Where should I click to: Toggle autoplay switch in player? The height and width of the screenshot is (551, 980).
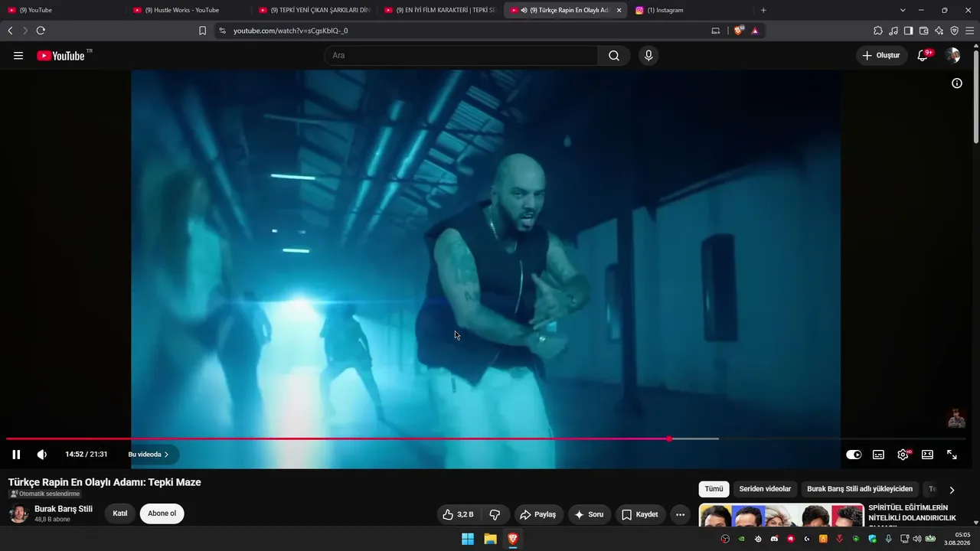(854, 455)
